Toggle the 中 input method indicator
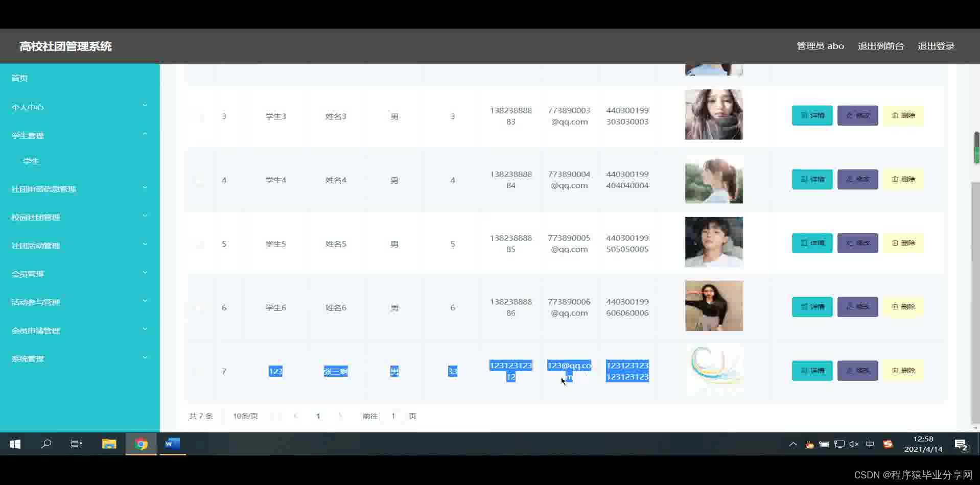Viewport: 980px width, 485px height. (870, 444)
